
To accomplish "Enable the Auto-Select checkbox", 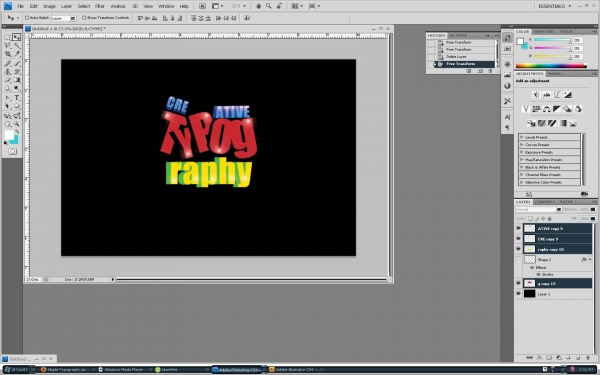I will click(27, 18).
